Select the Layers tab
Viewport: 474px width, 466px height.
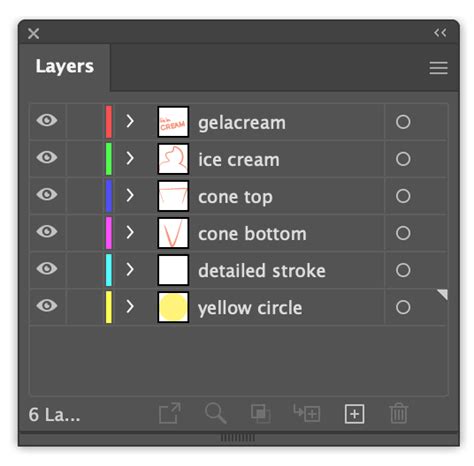tap(65, 66)
